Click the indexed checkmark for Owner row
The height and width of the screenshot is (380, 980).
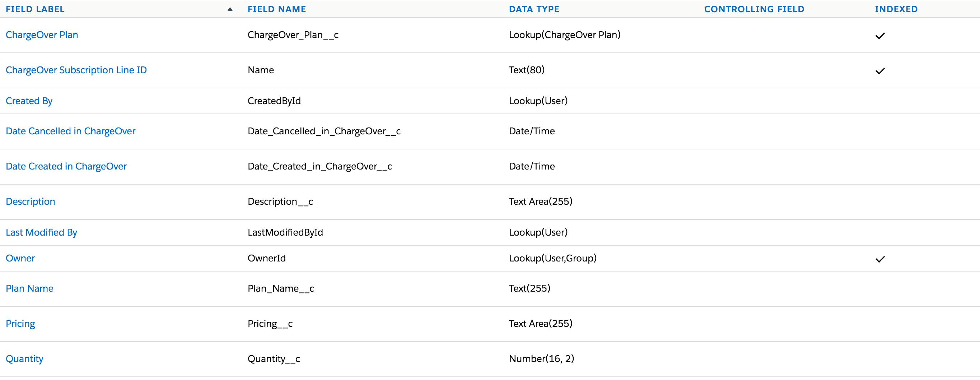pos(880,259)
